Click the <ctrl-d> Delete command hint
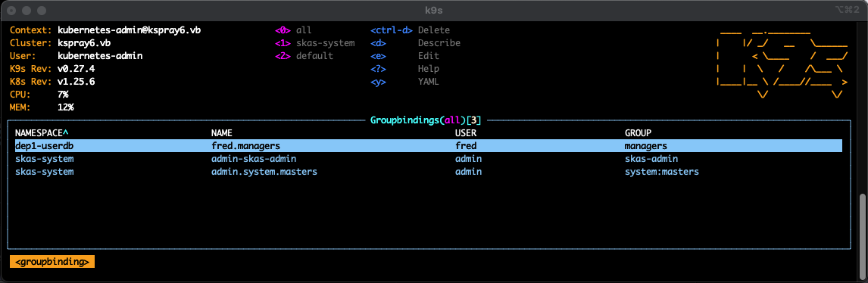Screen dimensions: 868x283 (411, 30)
